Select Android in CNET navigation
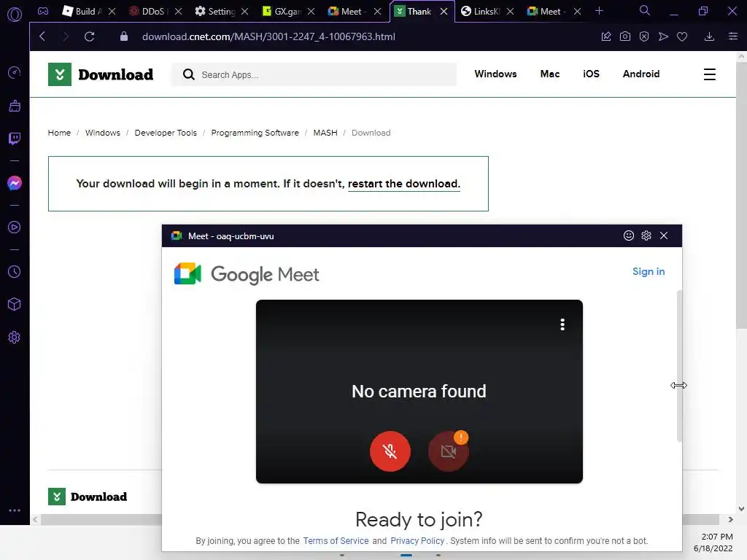Screen dimensions: 747x560 click(641, 74)
